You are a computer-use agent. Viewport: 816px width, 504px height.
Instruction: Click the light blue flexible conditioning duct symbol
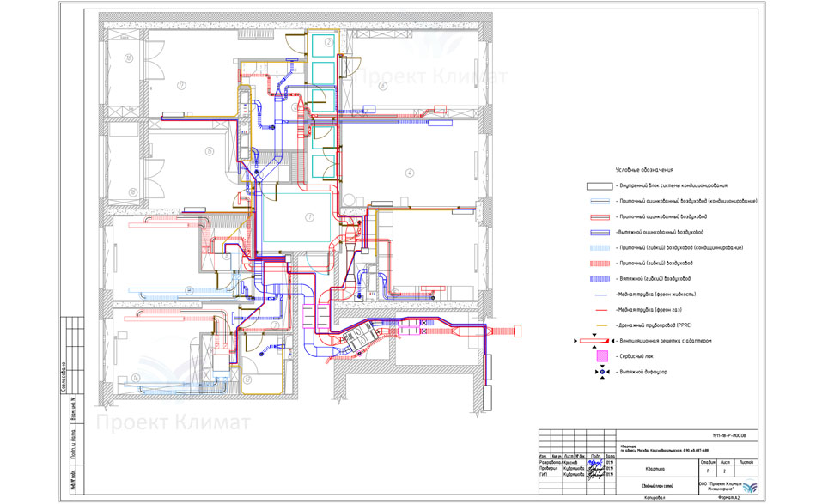599,248
